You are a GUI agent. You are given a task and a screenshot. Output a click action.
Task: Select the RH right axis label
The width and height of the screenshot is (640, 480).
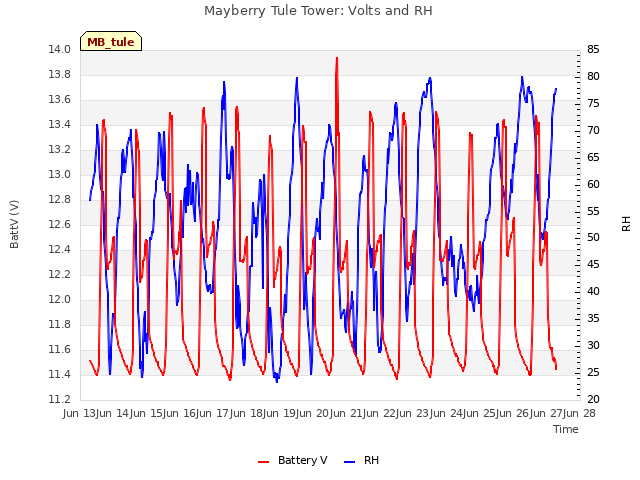pos(626,224)
